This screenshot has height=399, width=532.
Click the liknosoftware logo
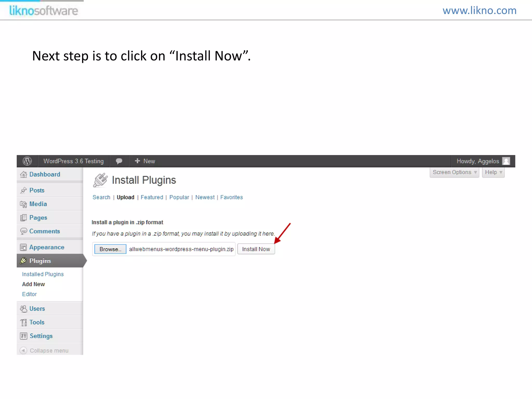click(43, 10)
